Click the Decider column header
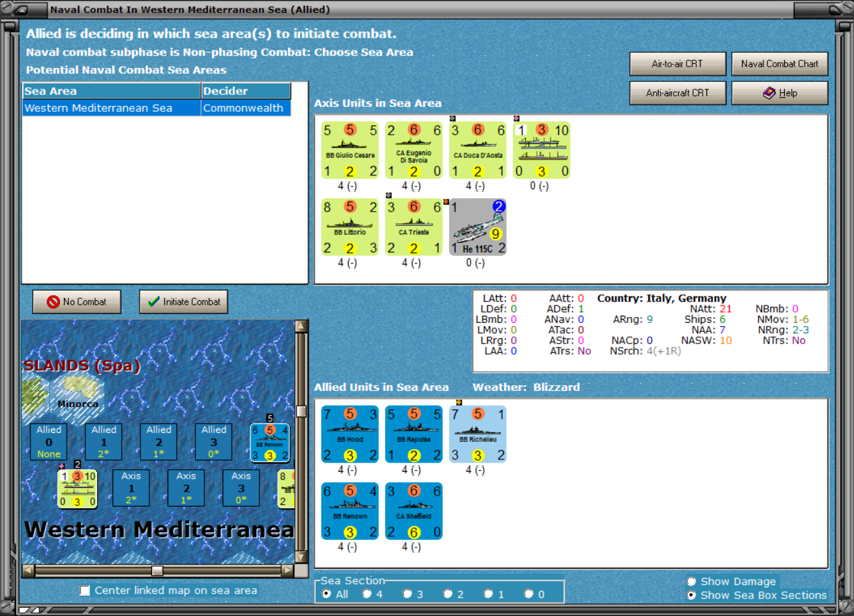Image resolution: width=854 pixels, height=616 pixels. 246,91
